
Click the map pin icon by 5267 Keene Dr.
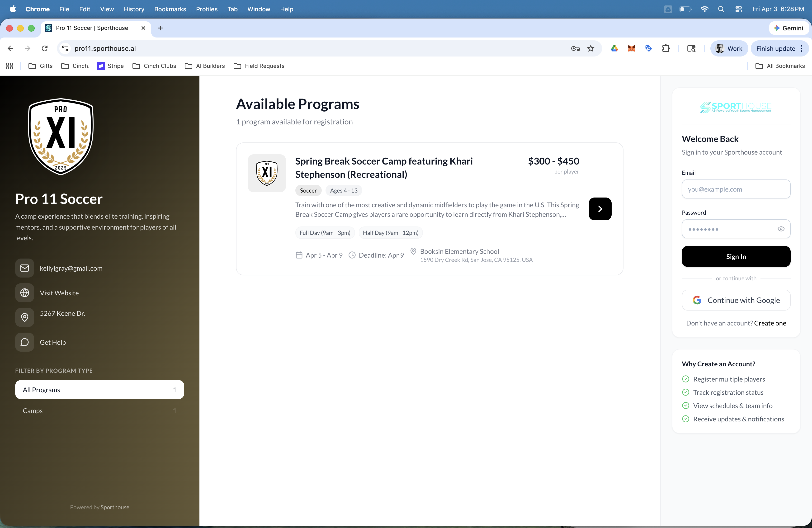click(24, 317)
